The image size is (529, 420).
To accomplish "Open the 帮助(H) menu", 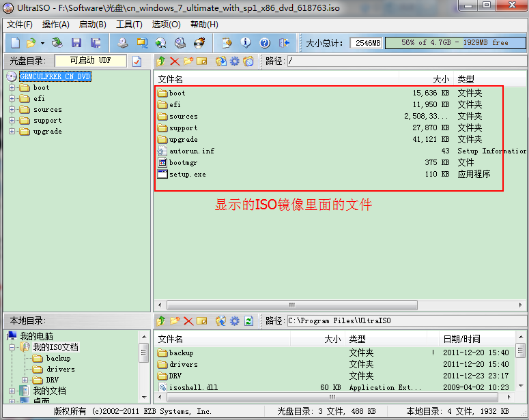I will point(204,25).
